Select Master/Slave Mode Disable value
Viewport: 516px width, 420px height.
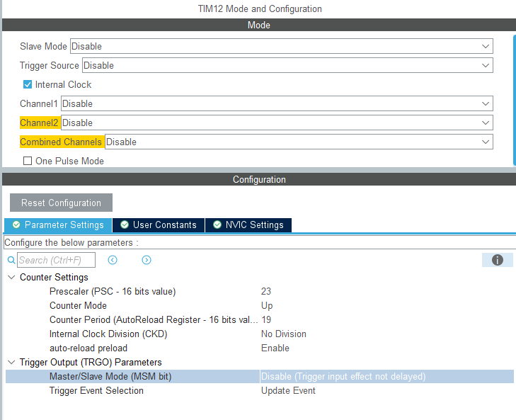343,377
